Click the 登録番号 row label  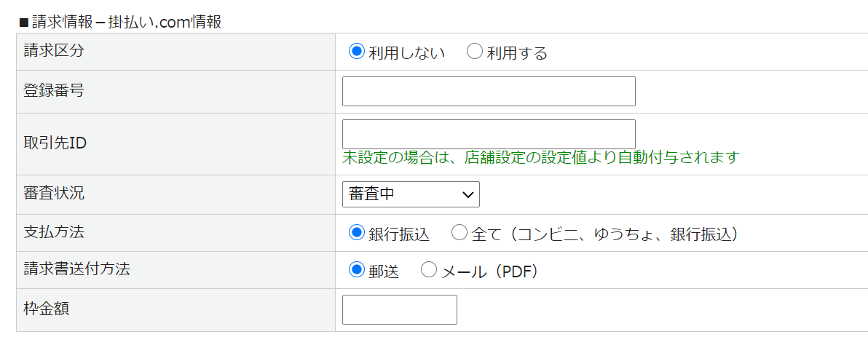(x=54, y=91)
